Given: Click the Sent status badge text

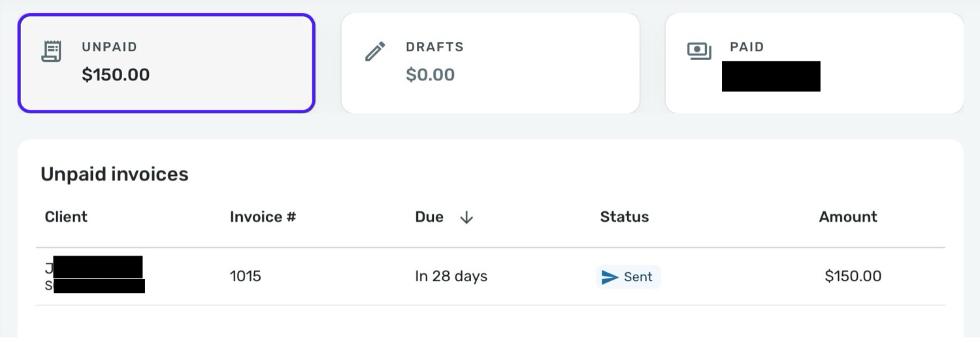Looking at the screenshot, I should pos(638,277).
